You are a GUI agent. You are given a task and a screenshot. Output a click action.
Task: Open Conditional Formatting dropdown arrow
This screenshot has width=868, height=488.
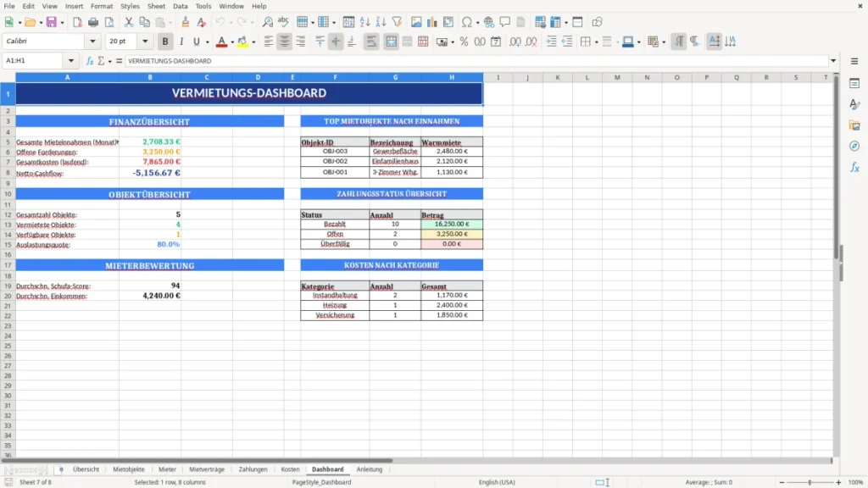664,42
